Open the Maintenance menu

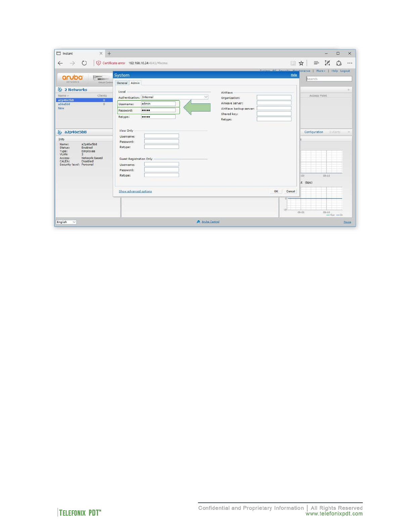point(301,71)
